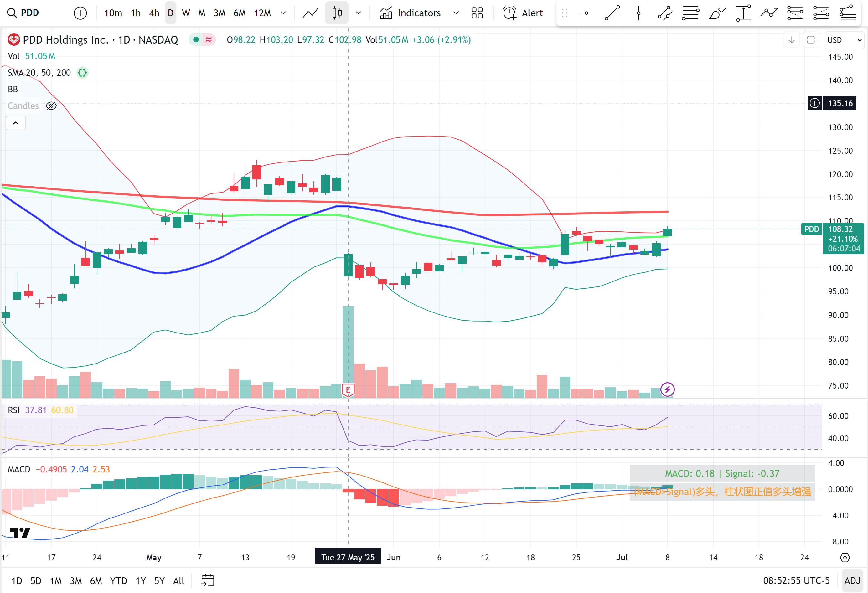Select the trend line drawing tool
868x593 pixels.
point(612,13)
